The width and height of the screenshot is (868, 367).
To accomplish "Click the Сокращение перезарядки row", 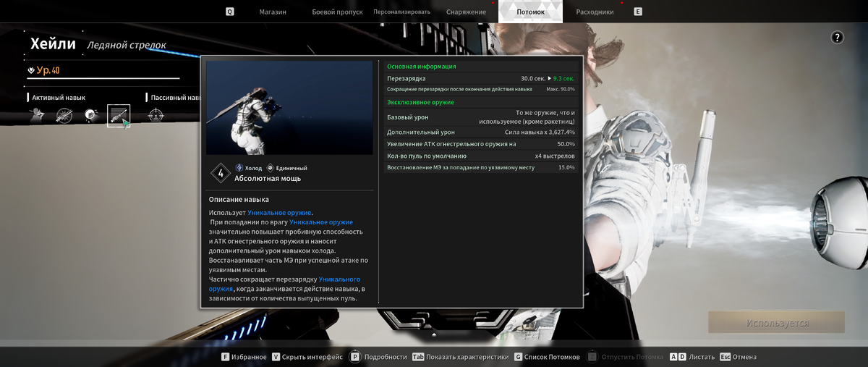I will tap(481, 89).
